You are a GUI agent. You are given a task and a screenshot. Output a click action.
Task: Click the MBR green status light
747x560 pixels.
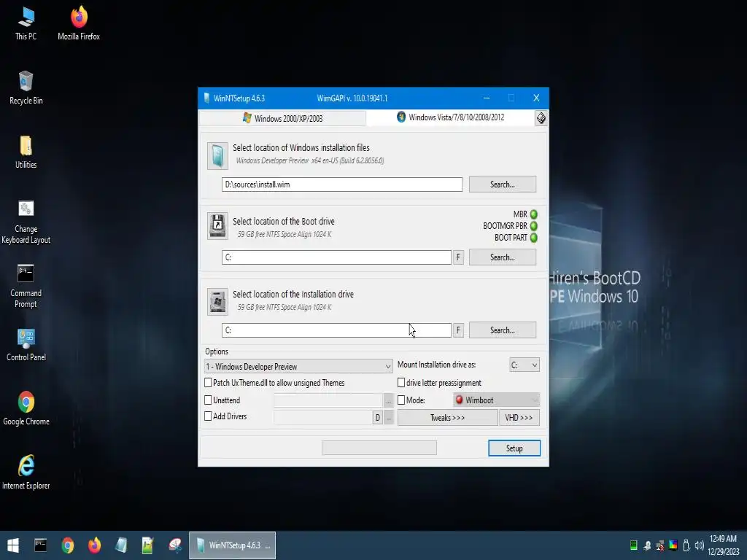coord(533,214)
